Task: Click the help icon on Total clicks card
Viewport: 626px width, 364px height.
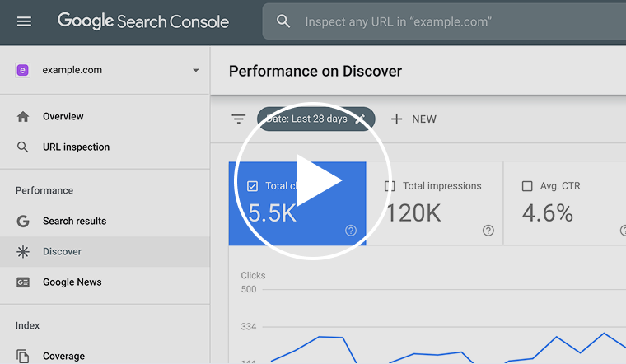Action: click(351, 231)
